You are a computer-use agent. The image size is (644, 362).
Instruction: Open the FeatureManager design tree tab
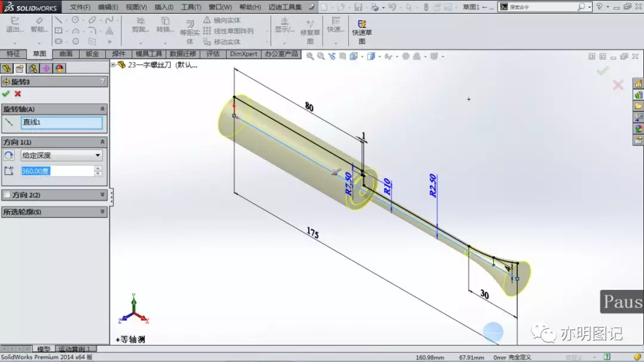7,68
